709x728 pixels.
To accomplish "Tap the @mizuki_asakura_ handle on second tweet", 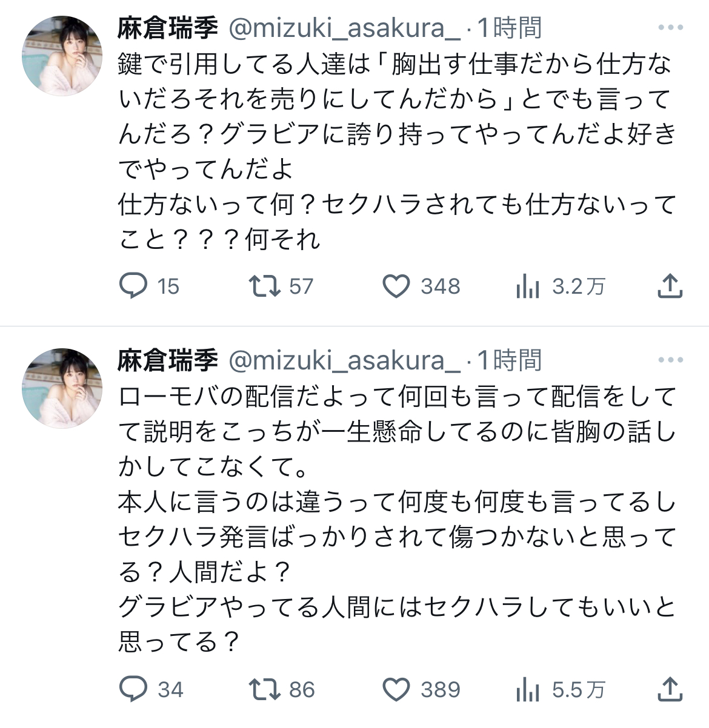I will tap(344, 360).
